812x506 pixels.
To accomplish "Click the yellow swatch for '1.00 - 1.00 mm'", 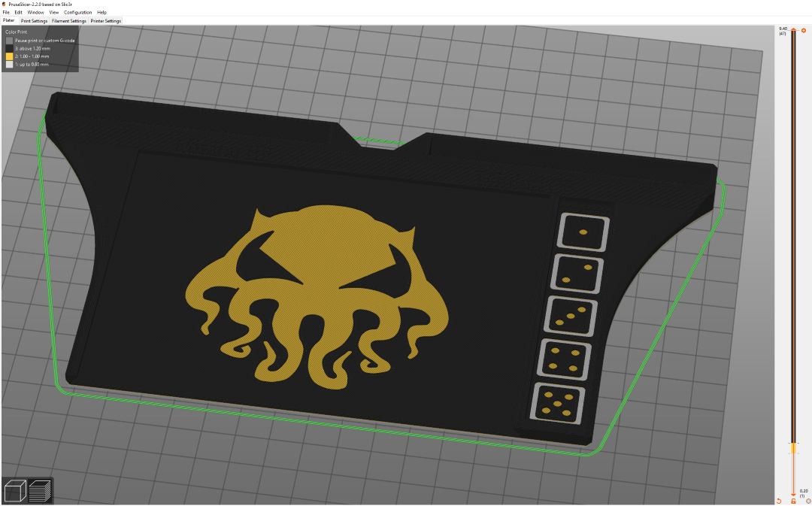I will point(9,56).
